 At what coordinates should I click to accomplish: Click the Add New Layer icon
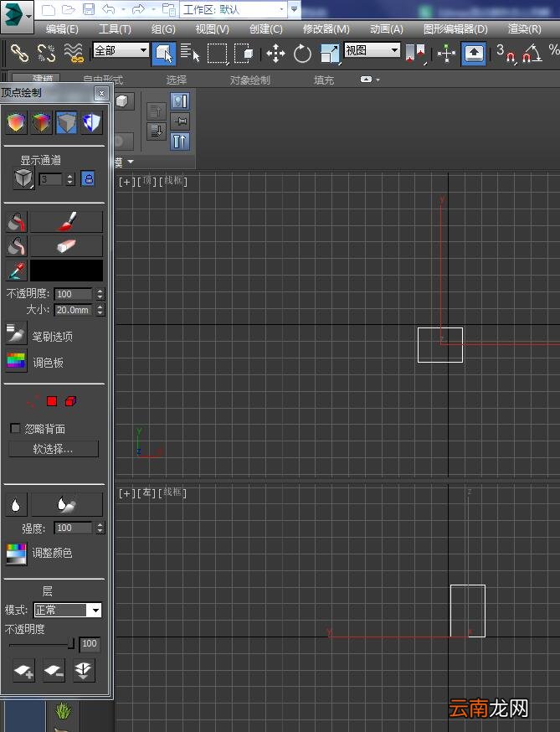[x=23, y=671]
